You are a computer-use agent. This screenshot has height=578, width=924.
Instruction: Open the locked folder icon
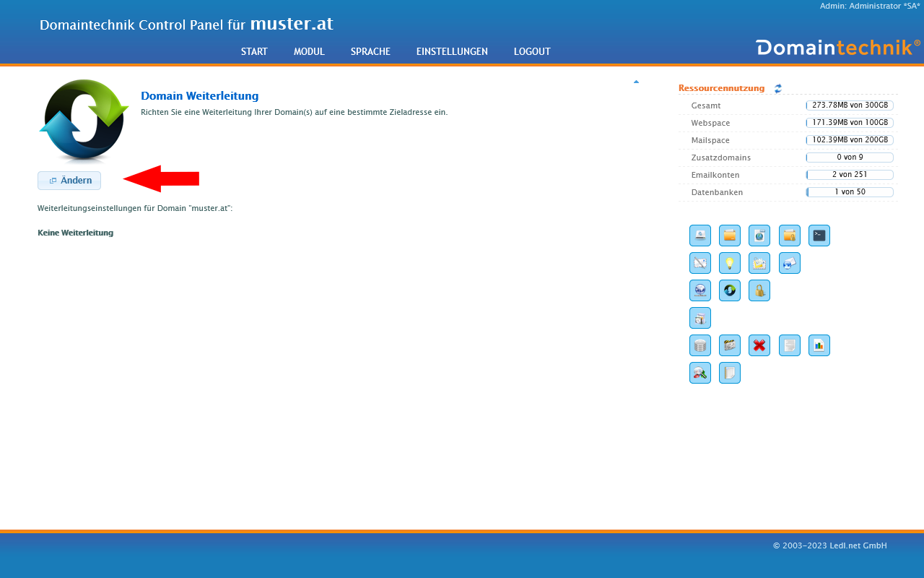point(789,236)
